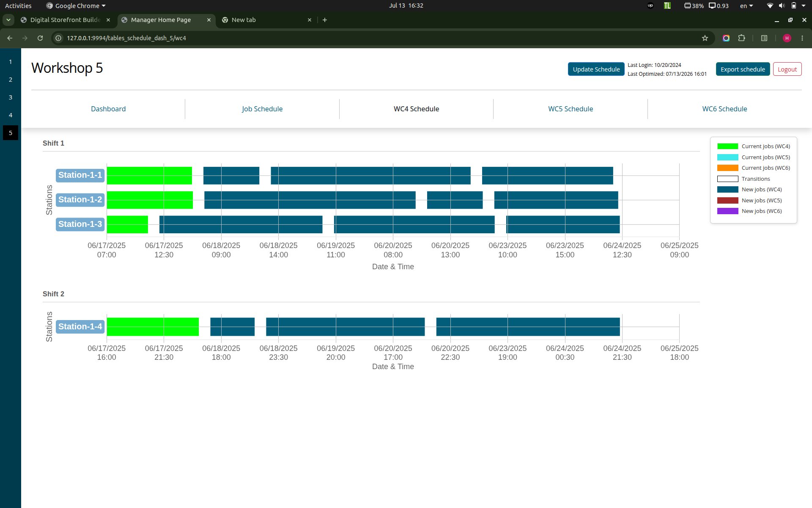
Task: Click the Transitions white legend swatch
Action: click(727, 179)
